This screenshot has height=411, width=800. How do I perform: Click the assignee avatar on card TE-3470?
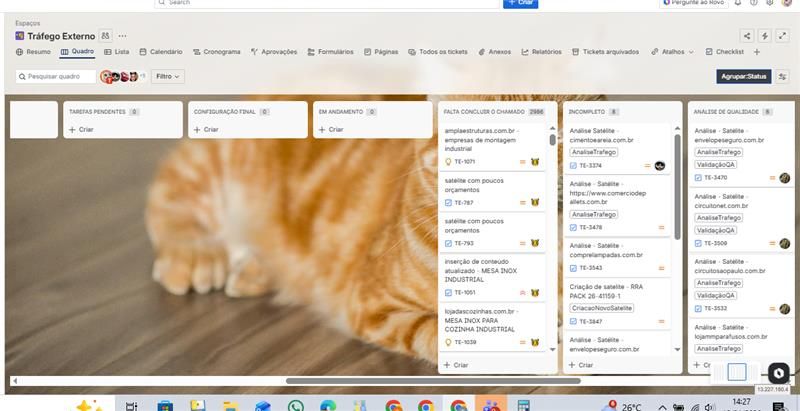pyautogui.click(x=785, y=178)
